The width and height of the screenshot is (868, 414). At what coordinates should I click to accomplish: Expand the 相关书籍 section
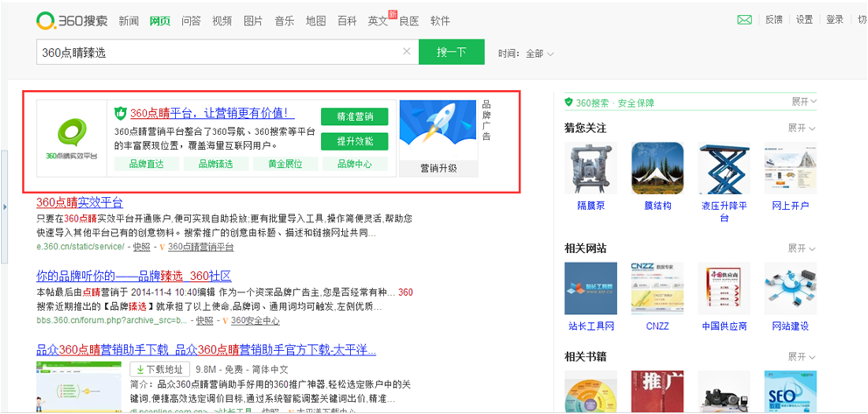click(x=801, y=356)
